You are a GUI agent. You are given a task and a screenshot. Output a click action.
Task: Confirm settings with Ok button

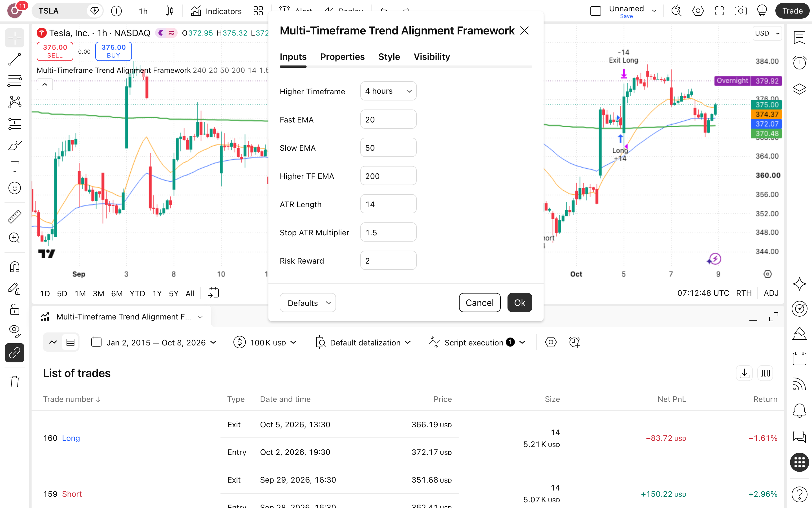coord(519,303)
